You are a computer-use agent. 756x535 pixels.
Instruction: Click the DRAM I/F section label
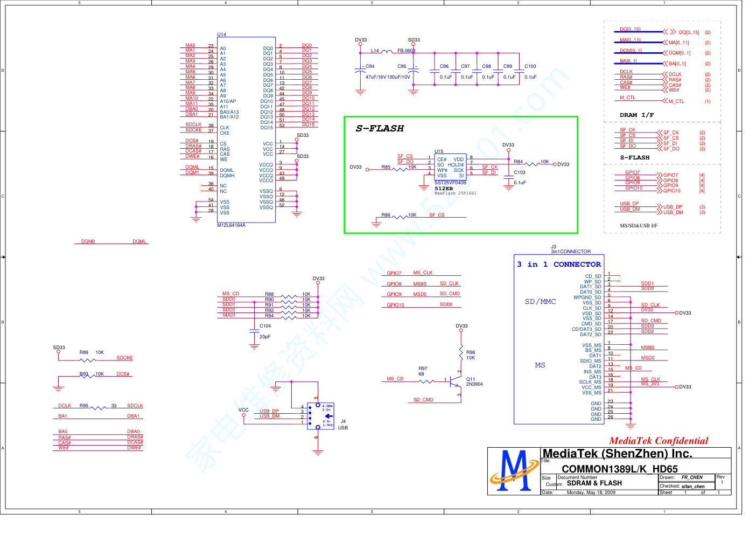(x=636, y=115)
